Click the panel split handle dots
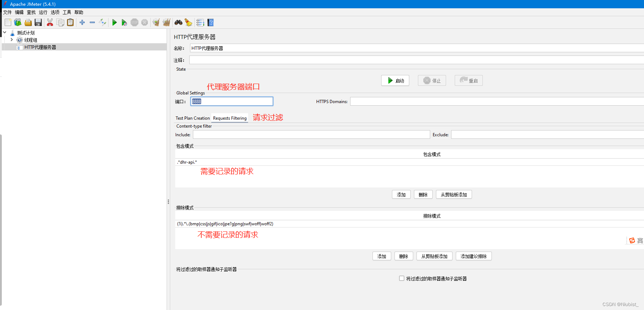 (x=168, y=202)
